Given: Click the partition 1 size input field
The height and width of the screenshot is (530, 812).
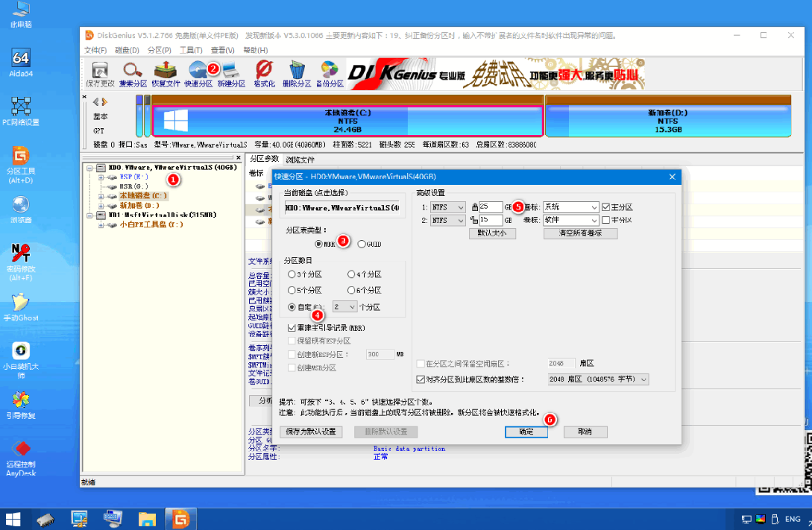Looking at the screenshot, I should [x=490, y=207].
